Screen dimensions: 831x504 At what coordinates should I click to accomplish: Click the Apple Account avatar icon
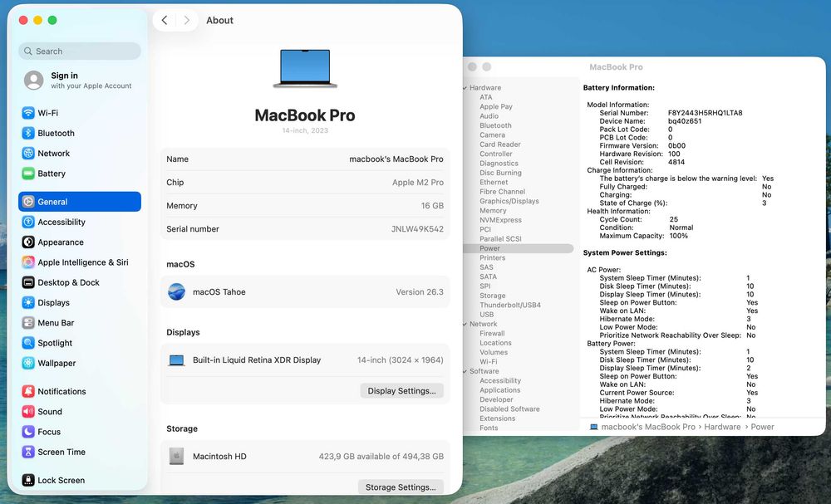pos(34,81)
